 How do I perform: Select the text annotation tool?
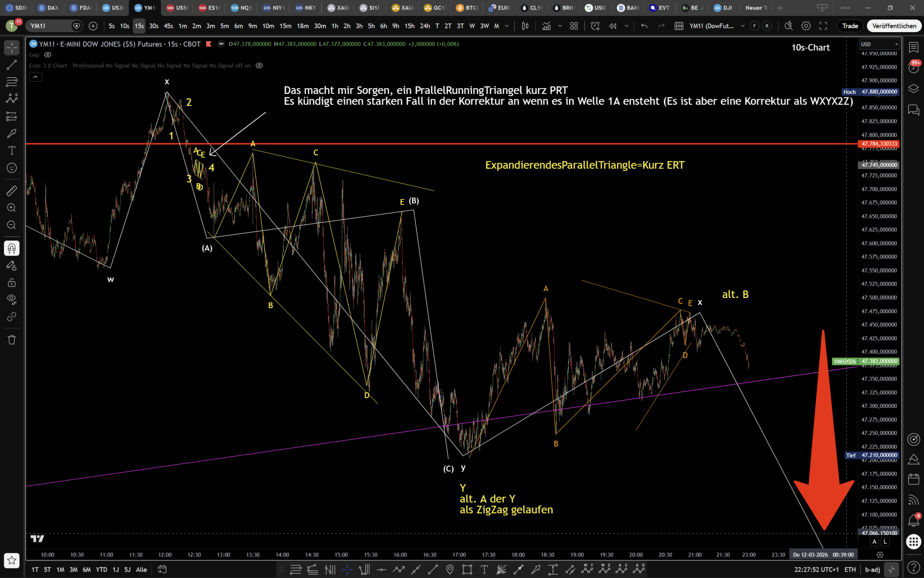click(x=11, y=150)
